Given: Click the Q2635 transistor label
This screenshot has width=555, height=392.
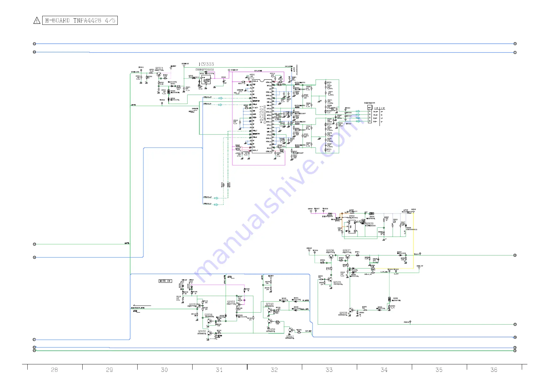Looking at the screenshot, I should (x=337, y=282).
